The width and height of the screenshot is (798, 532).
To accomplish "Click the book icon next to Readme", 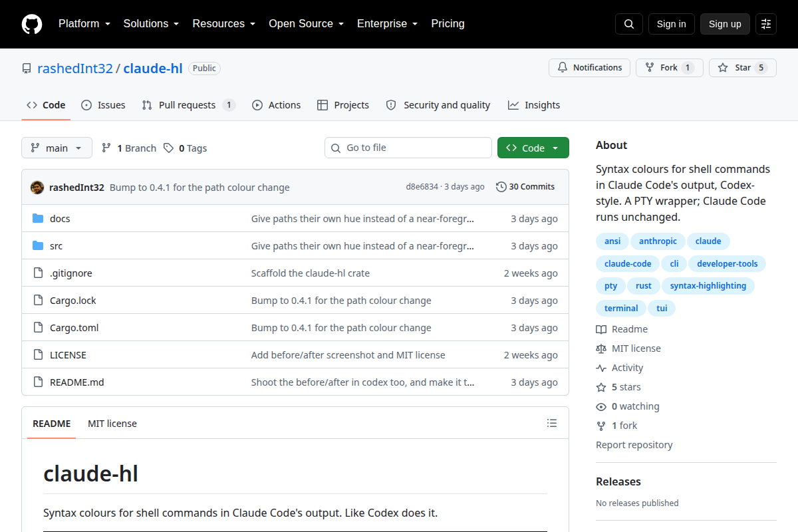I will pos(601,329).
